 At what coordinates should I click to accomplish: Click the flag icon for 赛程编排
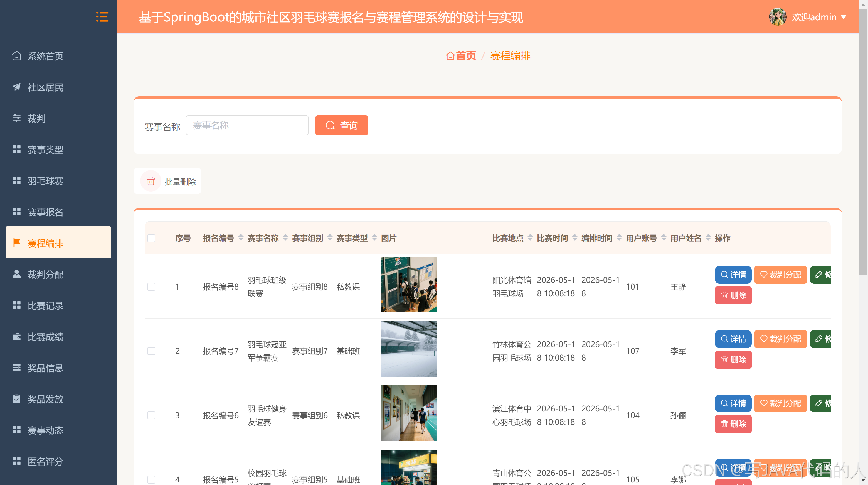coord(16,243)
